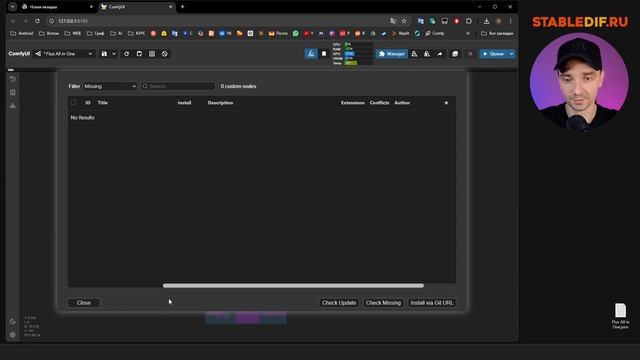The height and width of the screenshot is (360, 640).
Task: Click the horizontal scrollbar of the node table
Action: 293,286
